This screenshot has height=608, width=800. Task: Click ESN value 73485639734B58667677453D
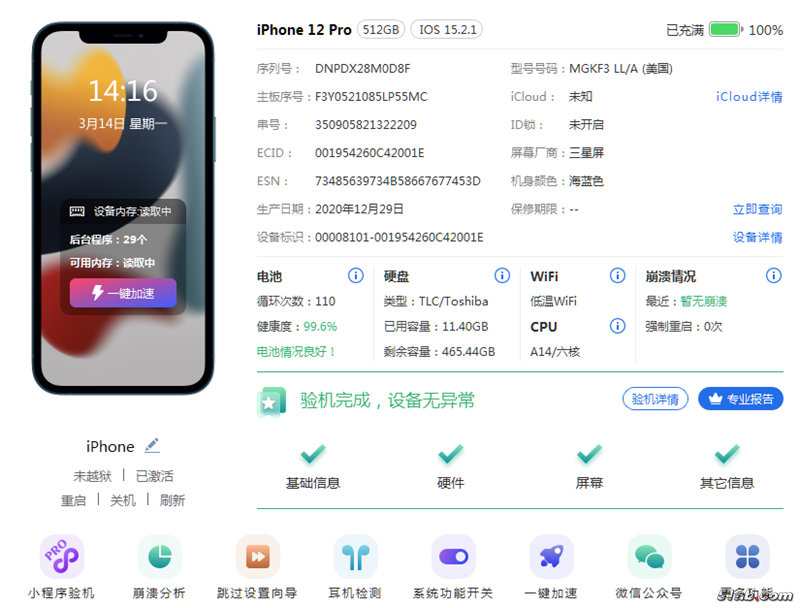[x=398, y=181]
